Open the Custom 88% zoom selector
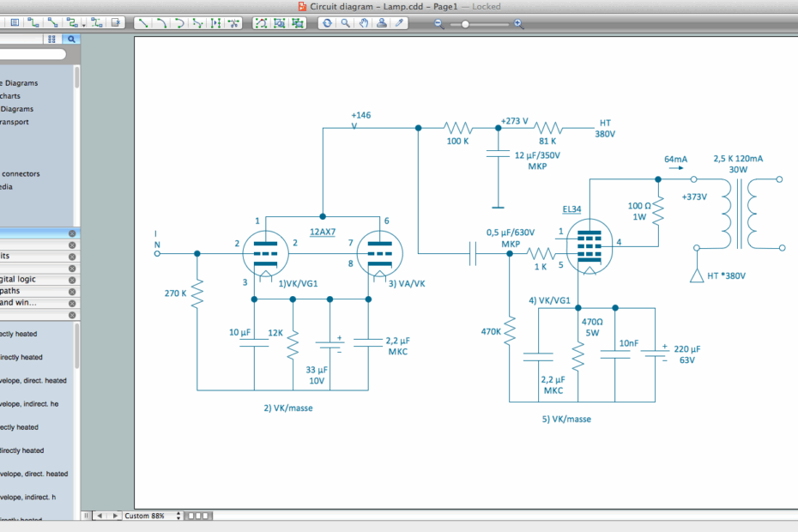Screen dimensions: 798x532 [145, 516]
